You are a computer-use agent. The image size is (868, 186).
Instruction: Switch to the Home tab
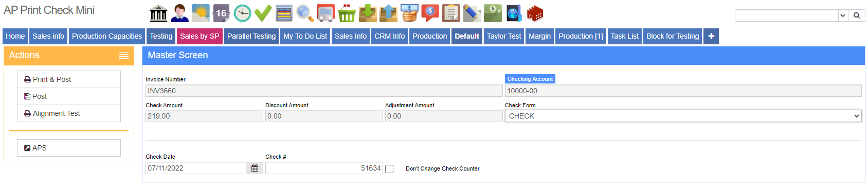[15, 36]
